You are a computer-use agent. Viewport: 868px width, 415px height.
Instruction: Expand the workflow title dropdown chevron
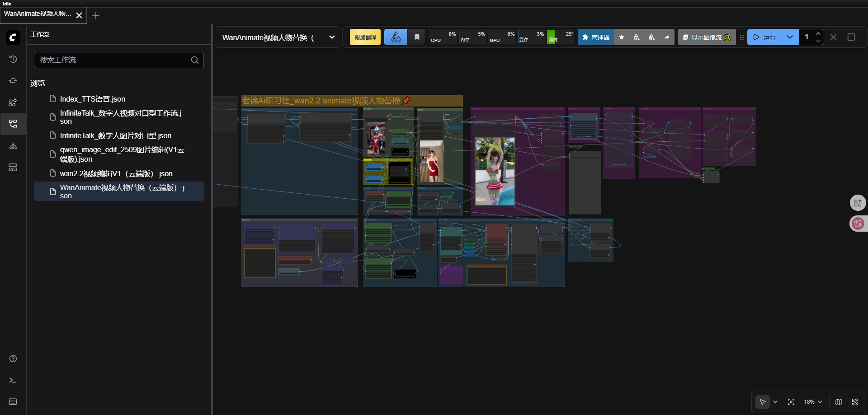(332, 37)
